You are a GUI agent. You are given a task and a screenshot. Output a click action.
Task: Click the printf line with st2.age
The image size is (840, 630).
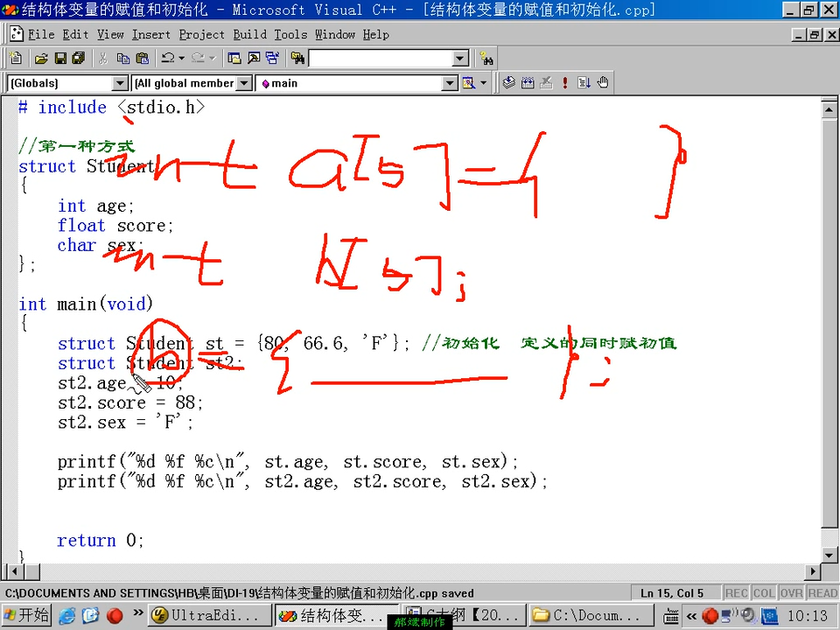(x=302, y=481)
